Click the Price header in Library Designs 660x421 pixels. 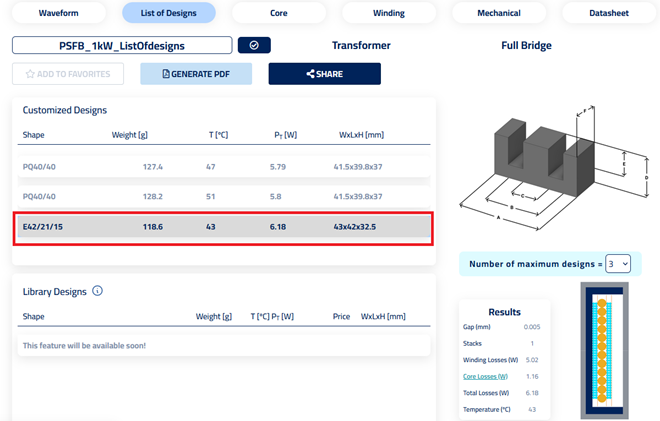click(341, 317)
